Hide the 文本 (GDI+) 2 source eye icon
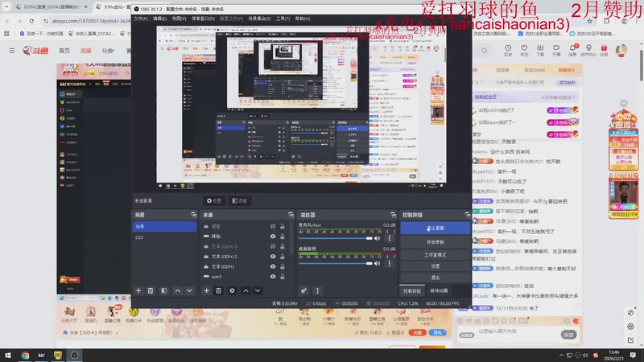 click(x=273, y=257)
